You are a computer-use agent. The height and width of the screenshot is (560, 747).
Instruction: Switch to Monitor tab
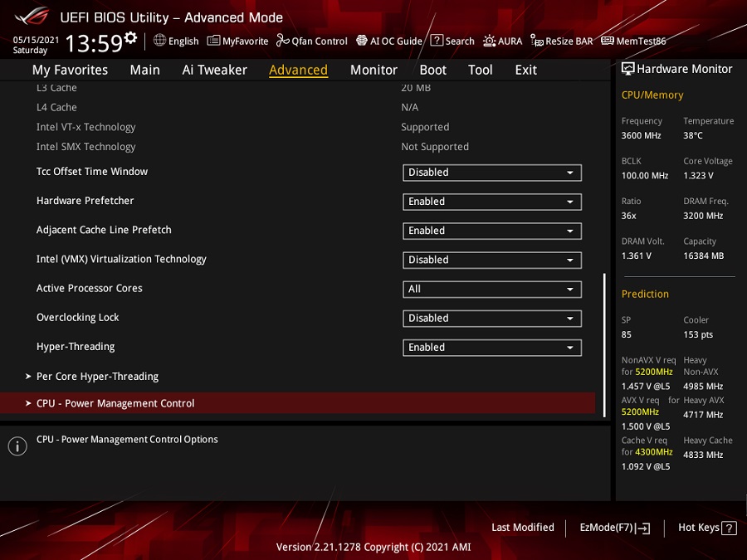(x=373, y=70)
